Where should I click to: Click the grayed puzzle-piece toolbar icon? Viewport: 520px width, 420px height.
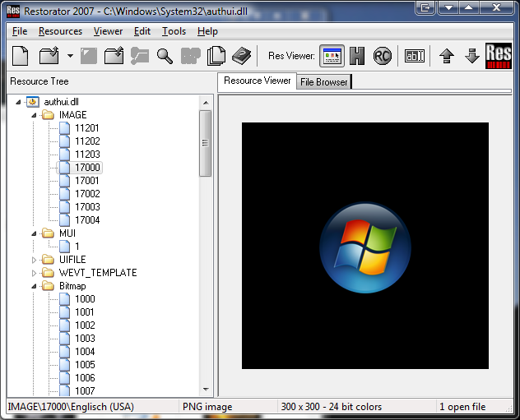point(191,56)
